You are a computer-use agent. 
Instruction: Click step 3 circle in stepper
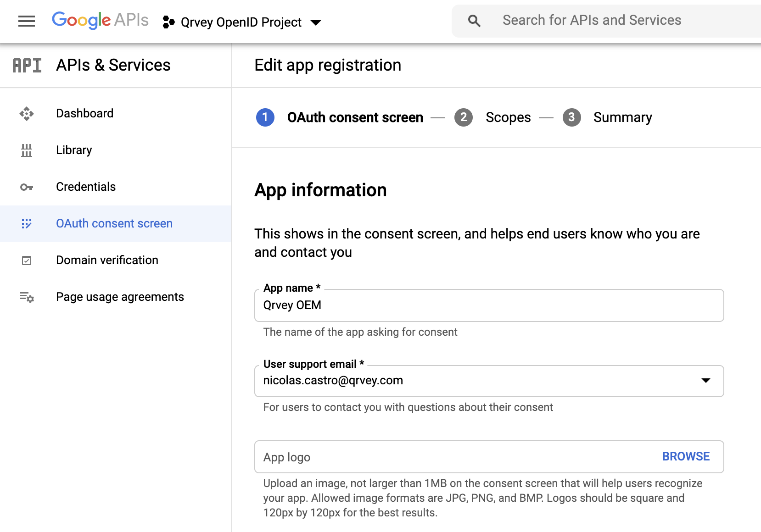click(x=572, y=117)
